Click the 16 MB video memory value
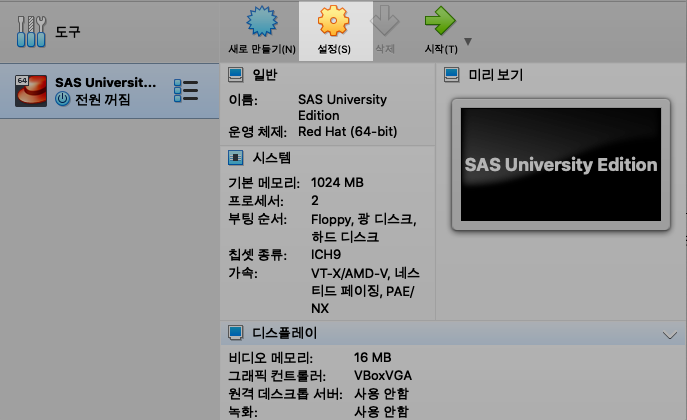This screenshot has width=687, height=420. point(372,357)
